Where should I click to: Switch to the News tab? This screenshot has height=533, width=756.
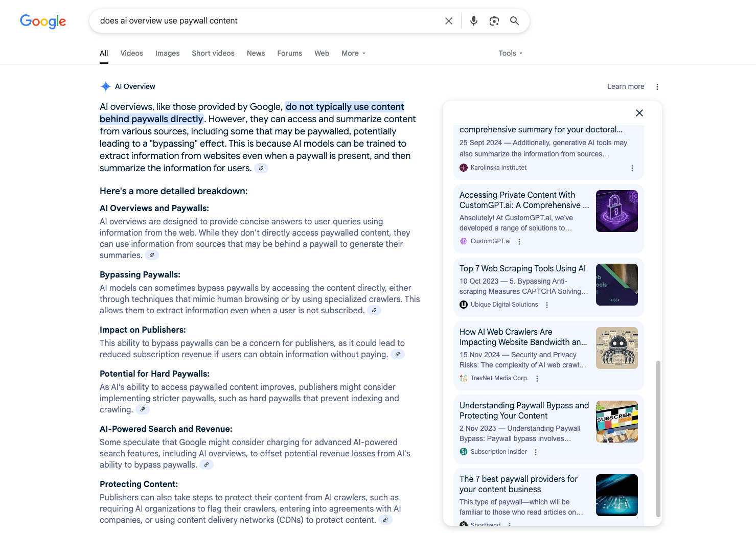tap(256, 53)
